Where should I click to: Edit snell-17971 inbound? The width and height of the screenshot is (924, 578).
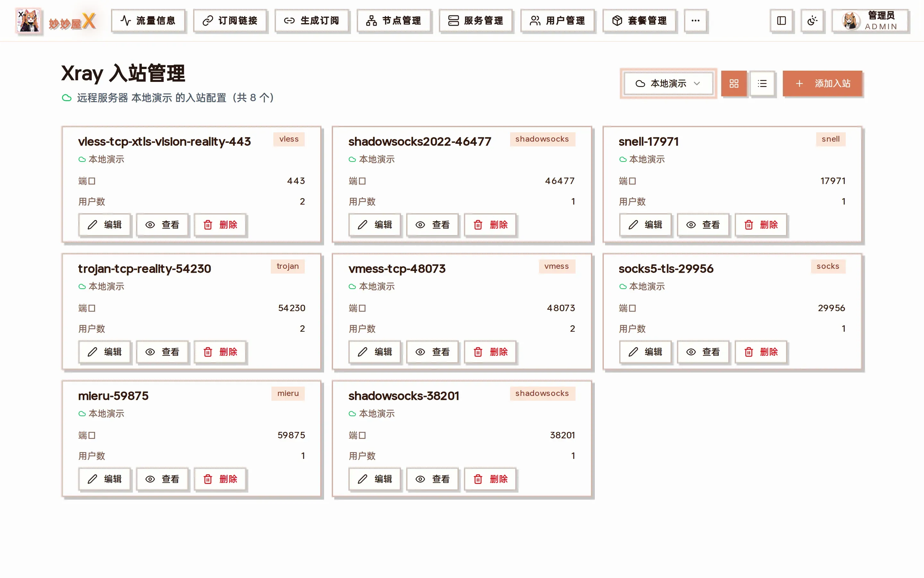(645, 225)
